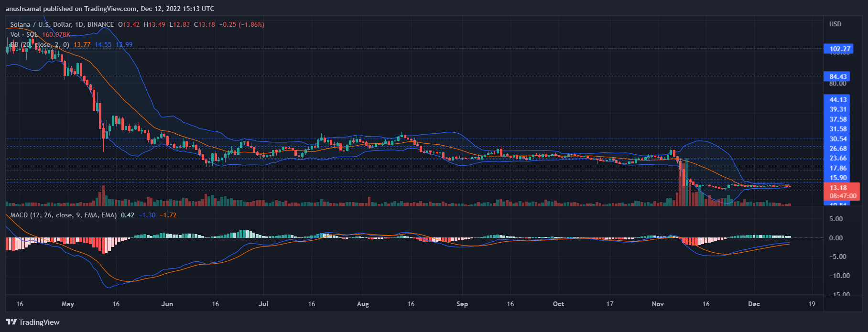Click the -10.00 level on the MACD scale
Screen dimensions: 868x332
click(x=839, y=276)
